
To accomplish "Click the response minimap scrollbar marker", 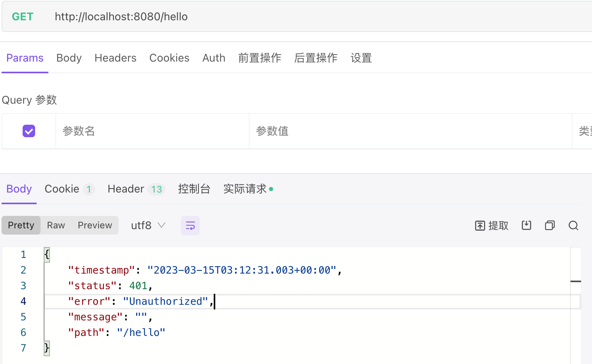I will click(576, 281).
